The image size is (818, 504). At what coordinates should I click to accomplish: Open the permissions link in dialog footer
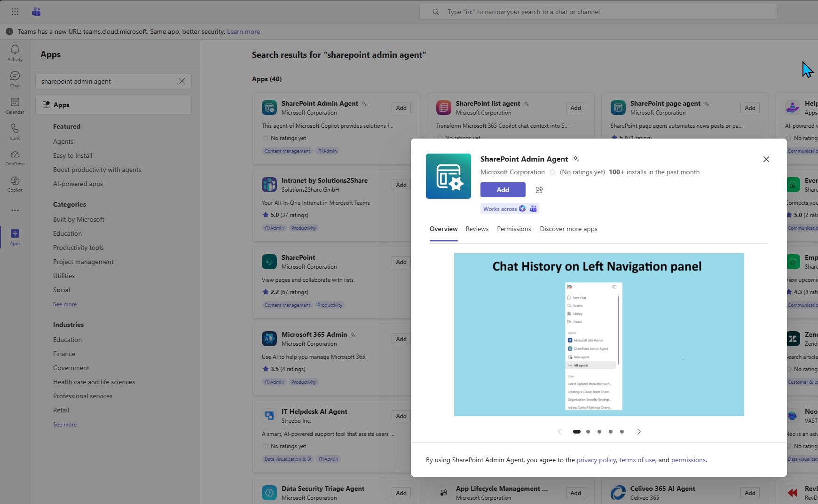pyautogui.click(x=688, y=460)
